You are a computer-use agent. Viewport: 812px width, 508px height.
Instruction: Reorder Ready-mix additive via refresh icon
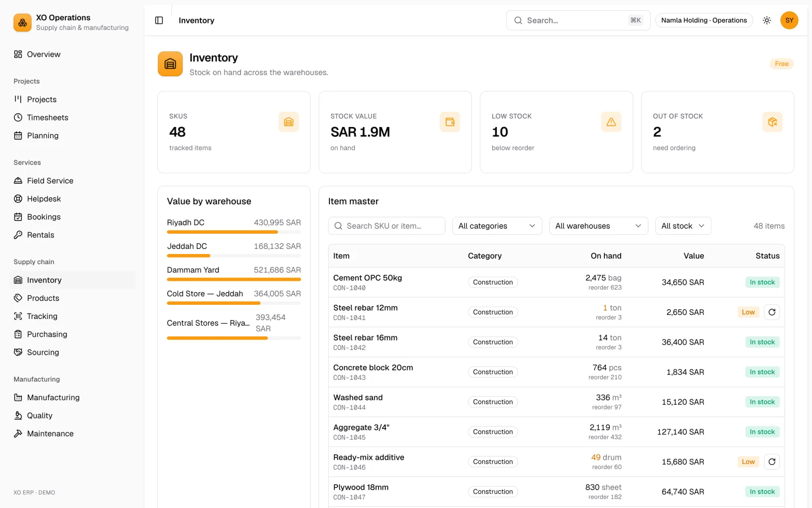pos(772,462)
